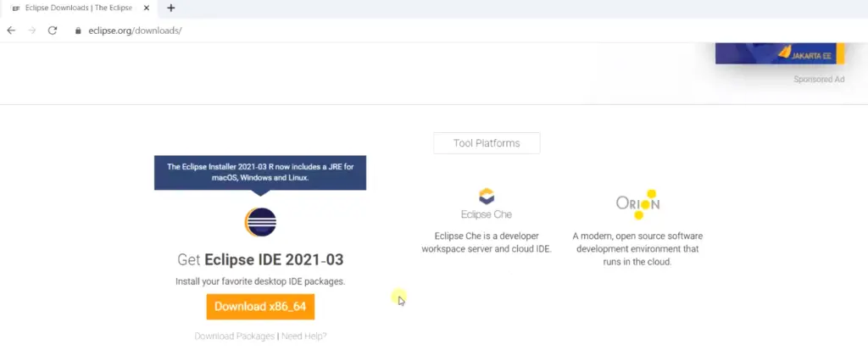The image size is (868, 361).
Task: Click 'Install your favorite desktop IDE packages' text
Action: click(260, 281)
